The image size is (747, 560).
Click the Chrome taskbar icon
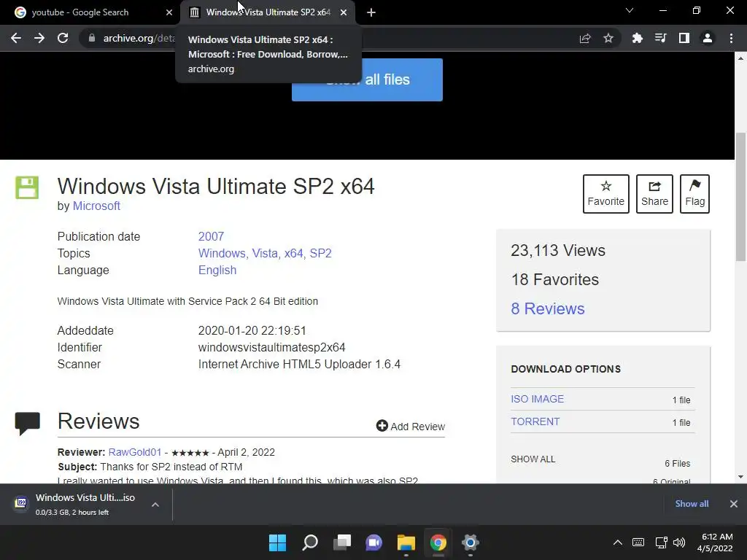pyautogui.click(x=438, y=542)
